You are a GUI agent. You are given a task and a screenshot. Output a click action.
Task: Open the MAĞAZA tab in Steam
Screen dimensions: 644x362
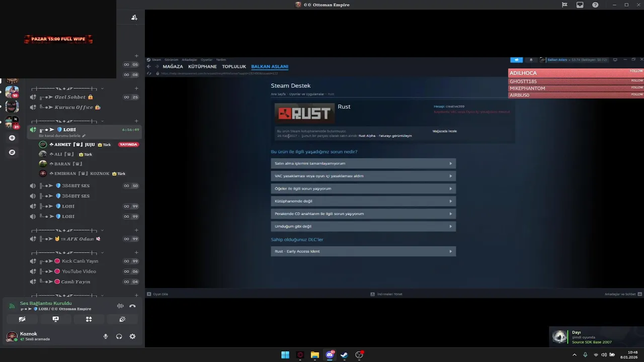(x=173, y=66)
